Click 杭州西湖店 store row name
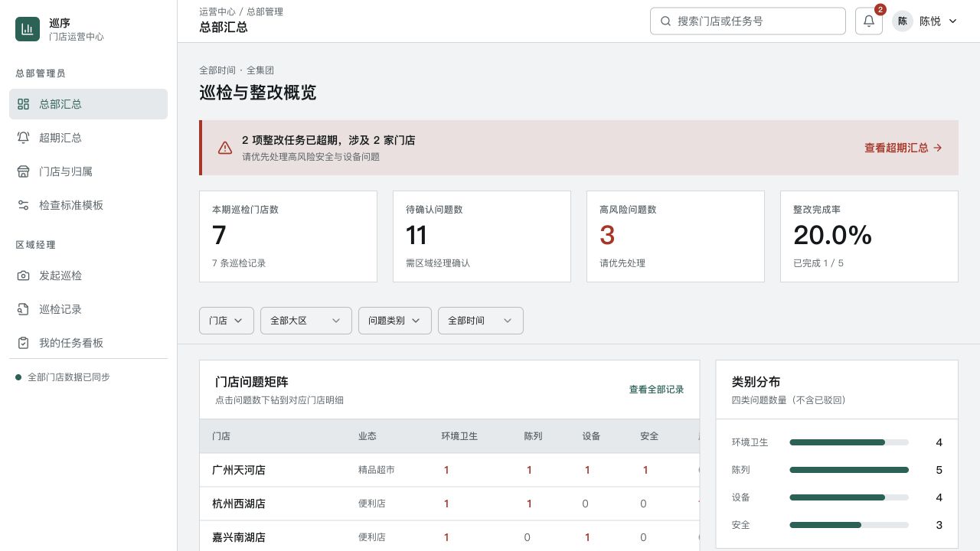Image resolution: width=980 pixels, height=551 pixels. click(239, 504)
